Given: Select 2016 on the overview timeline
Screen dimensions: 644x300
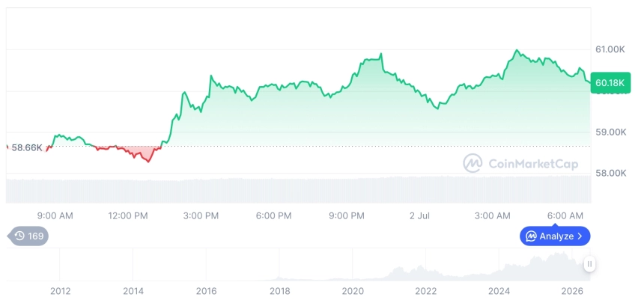Looking at the screenshot, I should [x=206, y=291].
